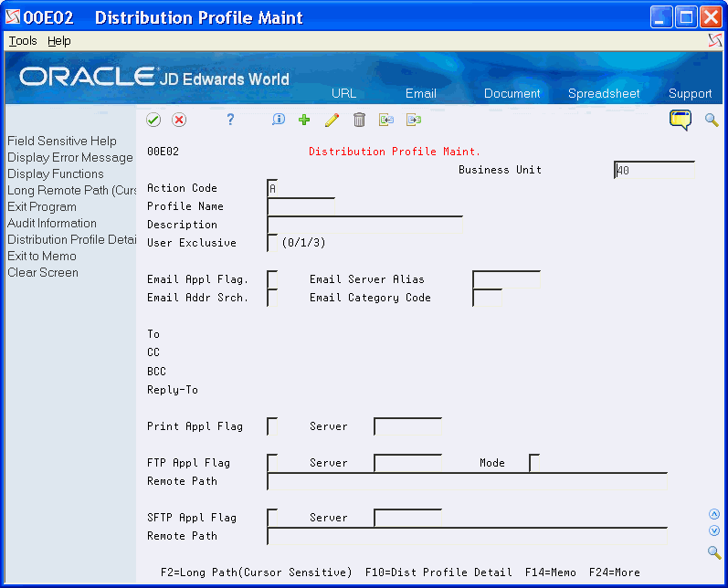Click the FTP Mode field
This screenshot has width=728, height=588.
(534, 463)
